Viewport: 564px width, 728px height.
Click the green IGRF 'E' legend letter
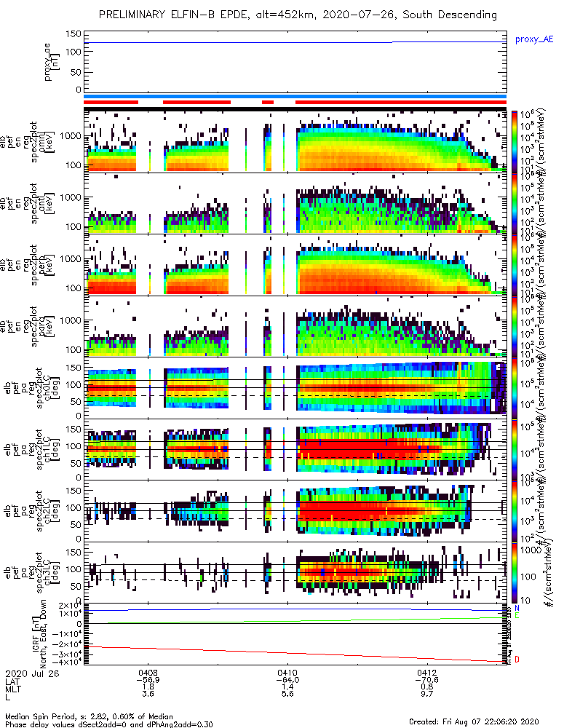click(517, 616)
